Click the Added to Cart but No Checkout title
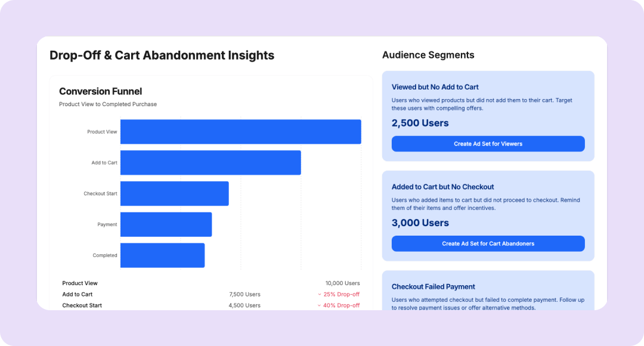Screen dimensions: 644x346 pyautogui.click(x=442, y=187)
